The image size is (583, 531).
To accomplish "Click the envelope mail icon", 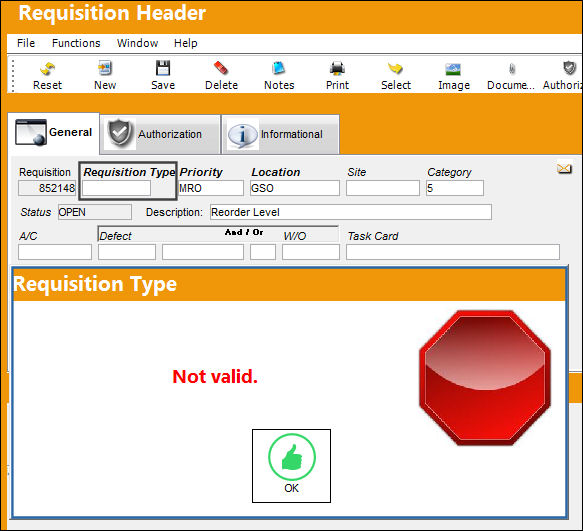I will click(x=564, y=168).
